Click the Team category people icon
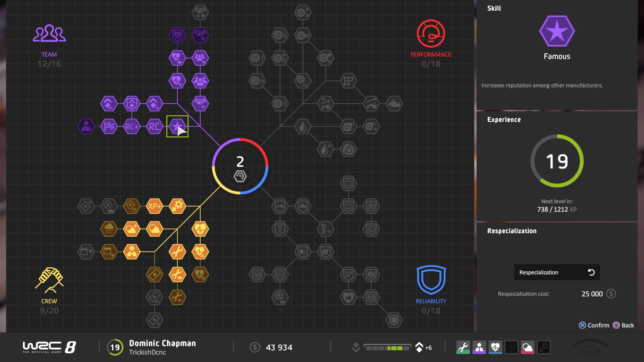The width and height of the screenshot is (644, 362). click(x=49, y=33)
